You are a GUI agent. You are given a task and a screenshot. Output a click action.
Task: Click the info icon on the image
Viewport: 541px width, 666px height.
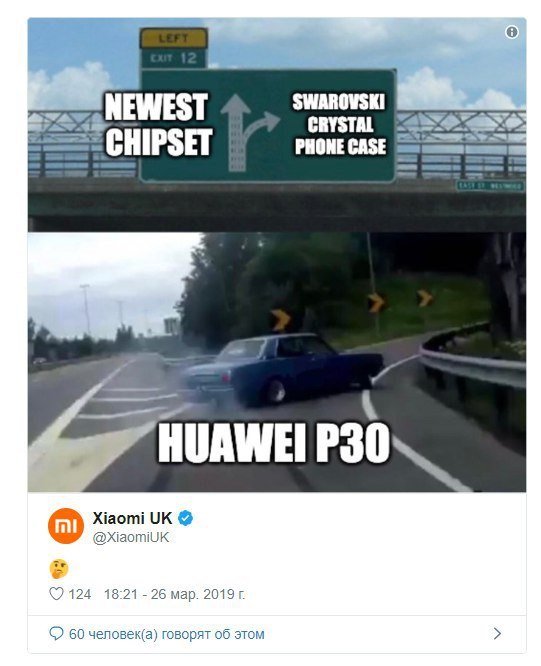511,32
